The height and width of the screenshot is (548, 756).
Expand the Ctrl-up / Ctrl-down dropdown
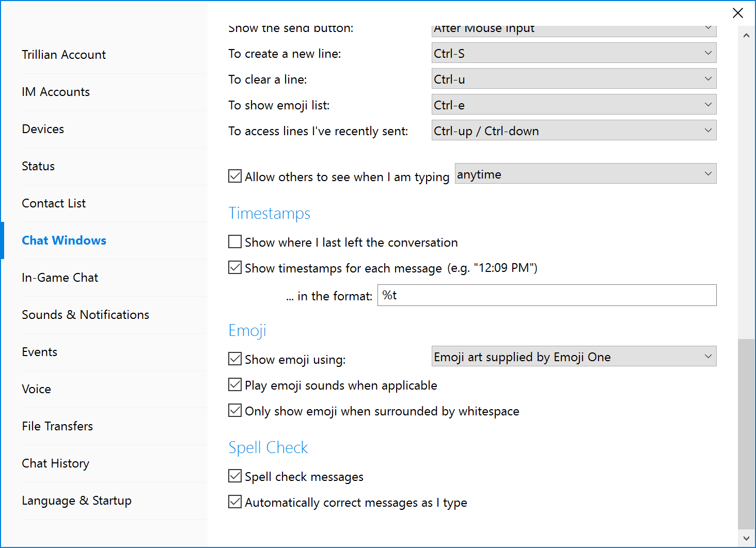[x=574, y=130]
